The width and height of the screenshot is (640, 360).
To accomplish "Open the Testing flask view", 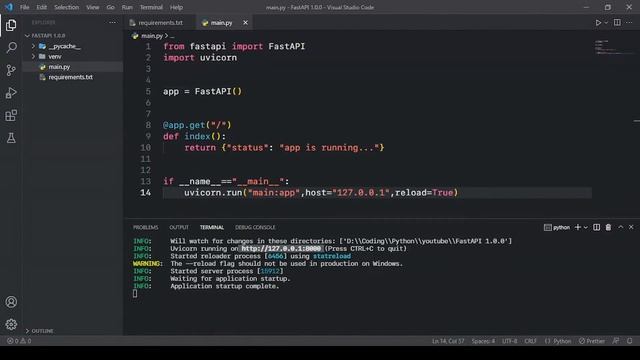I will pyautogui.click(x=11, y=138).
